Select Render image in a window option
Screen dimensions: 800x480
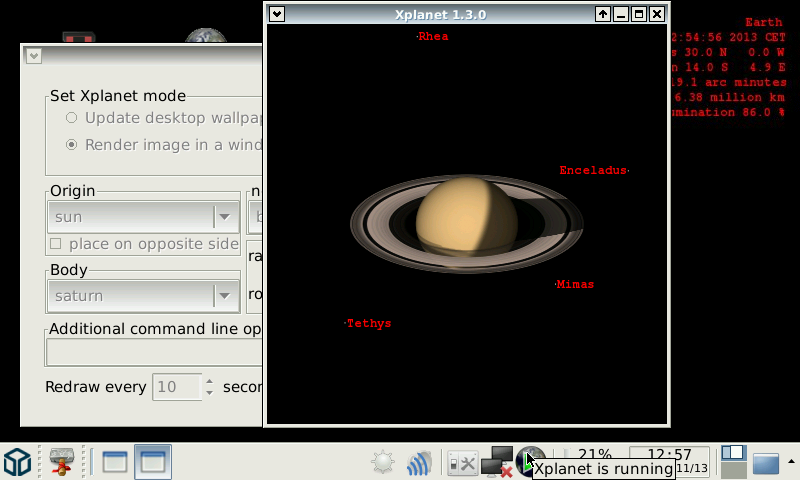71,145
